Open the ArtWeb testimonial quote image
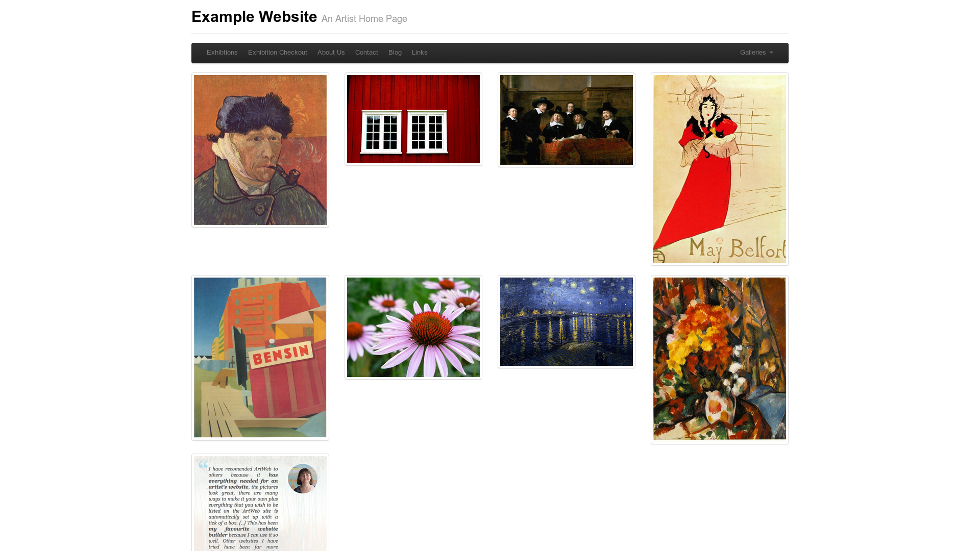 pos(260,503)
